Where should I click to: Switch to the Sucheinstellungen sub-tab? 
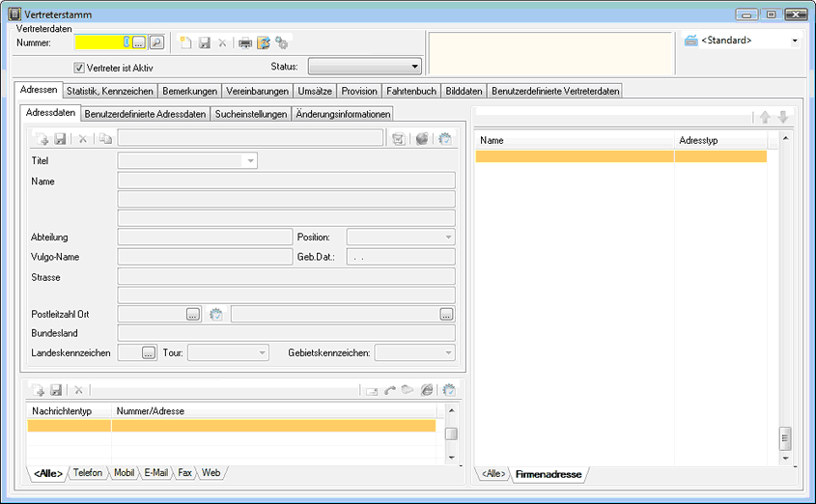[251, 114]
